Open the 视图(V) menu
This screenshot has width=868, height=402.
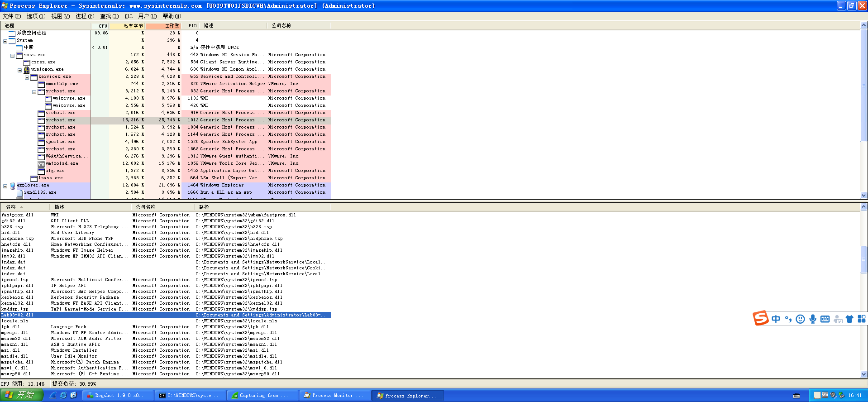point(61,16)
